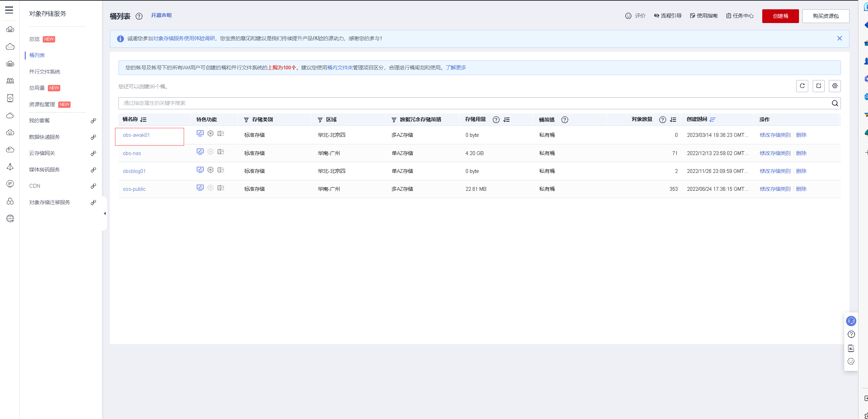This screenshot has width=868, height=419.
Task: Close the survey notification banner
Action: click(x=840, y=38)
